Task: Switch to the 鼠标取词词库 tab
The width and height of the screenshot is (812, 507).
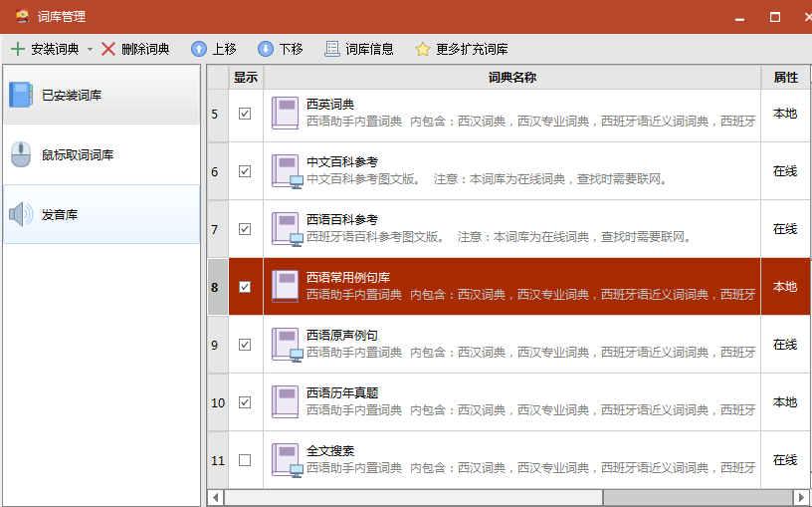Action: coord(101,155)
